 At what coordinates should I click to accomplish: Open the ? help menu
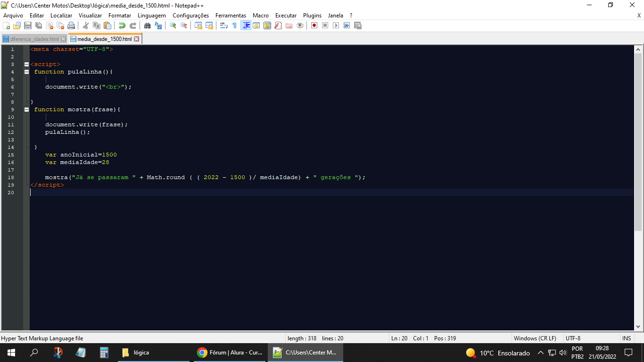pyautogui.click(x=351, y=16)
